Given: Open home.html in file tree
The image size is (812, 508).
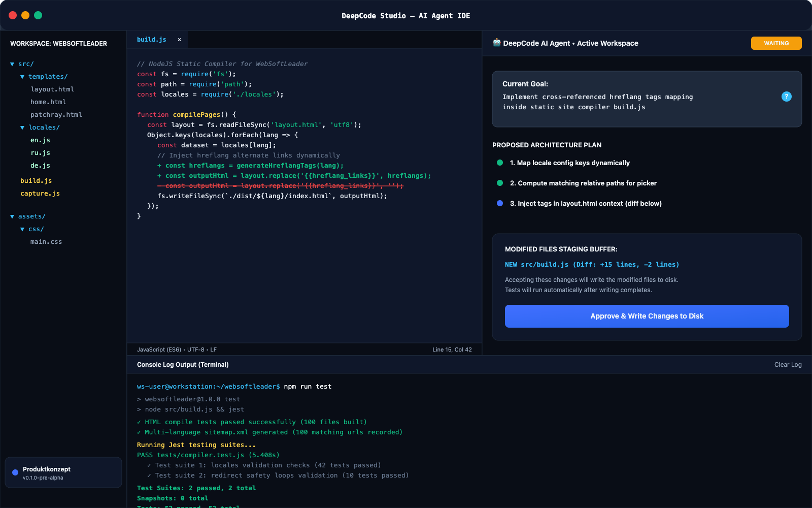Looking at the screenshot, I should [x=48, y=102].
